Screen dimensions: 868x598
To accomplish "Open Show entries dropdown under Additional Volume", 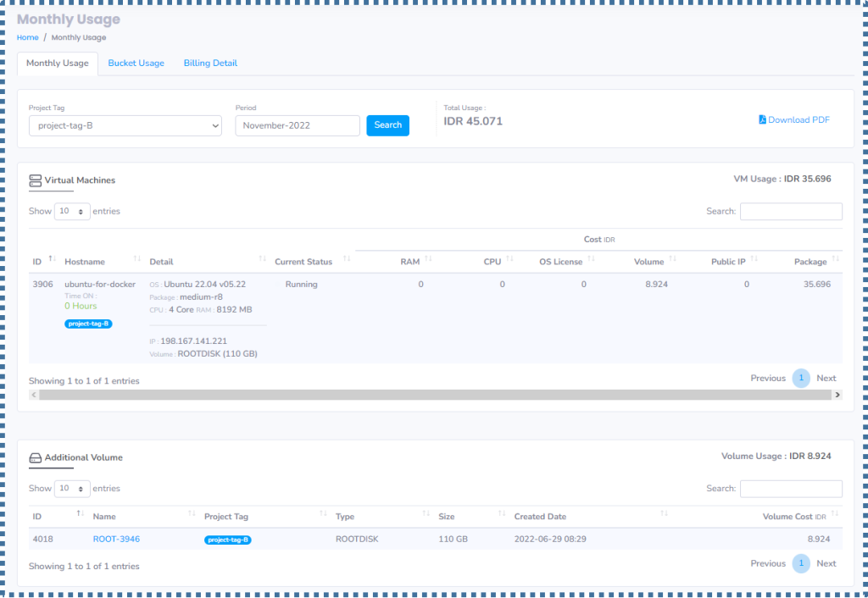I will click(72, 489).
